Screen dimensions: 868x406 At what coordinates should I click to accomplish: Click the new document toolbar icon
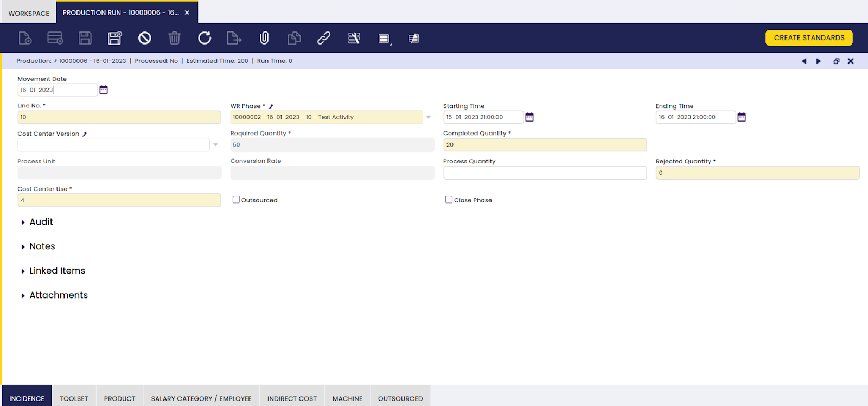pos(25,38)
